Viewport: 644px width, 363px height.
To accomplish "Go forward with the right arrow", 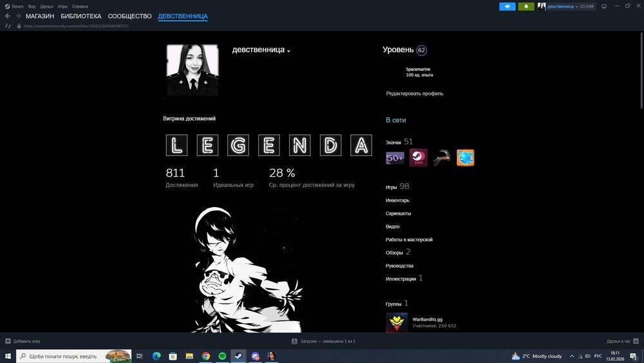I will point(18,16).
